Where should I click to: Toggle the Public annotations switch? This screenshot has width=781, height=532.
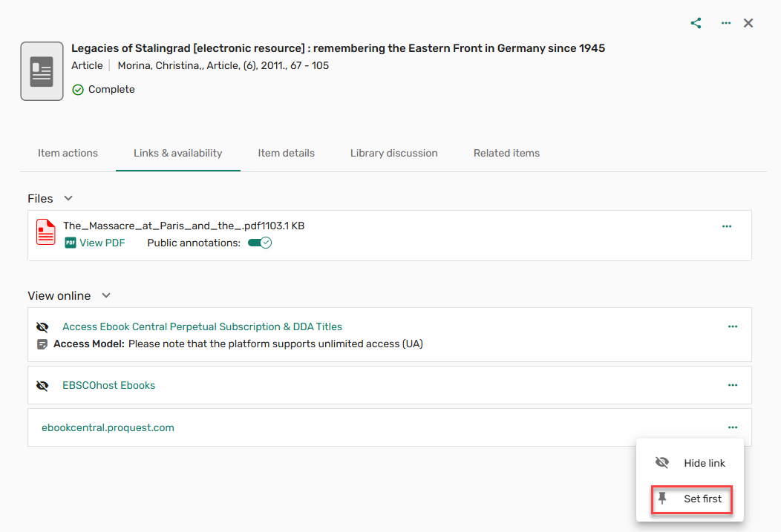coord(260,243)
